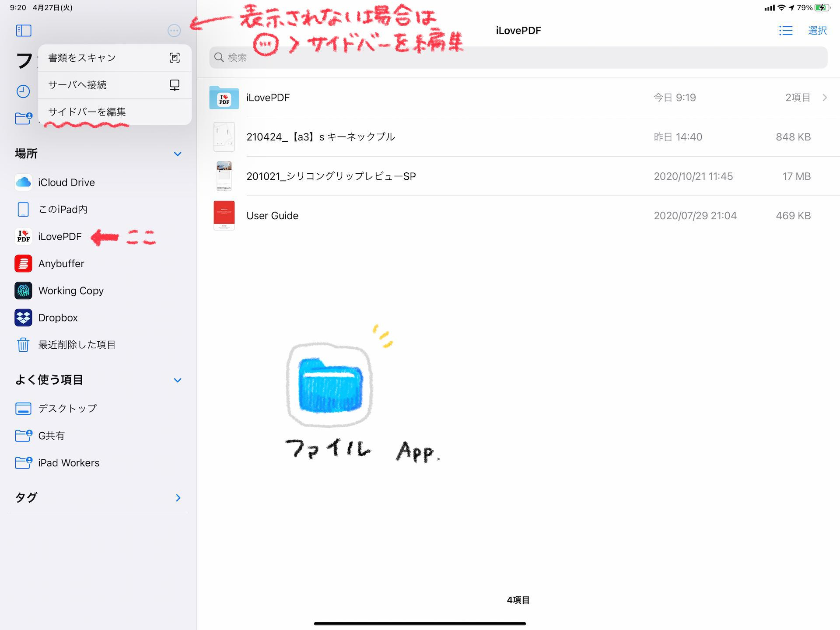Select 書類をスキャン menu item
Image resolution: width=840 pixels, height=630 pixels.
point(115,58)
